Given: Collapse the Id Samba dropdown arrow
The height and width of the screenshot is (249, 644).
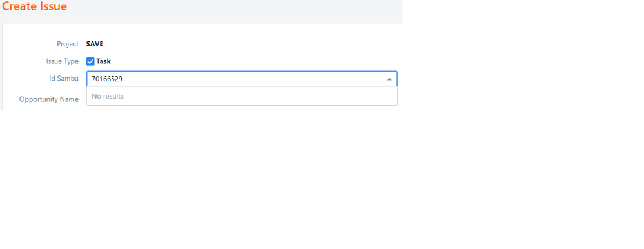Looking at the screenshot, I should tap(389, 79).
